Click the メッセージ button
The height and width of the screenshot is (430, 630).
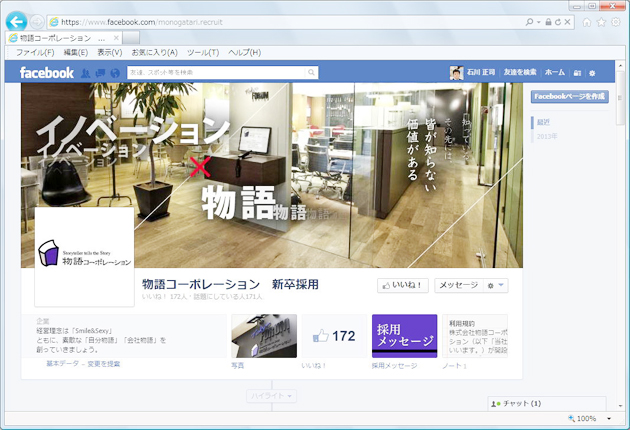tap(459, 285)
